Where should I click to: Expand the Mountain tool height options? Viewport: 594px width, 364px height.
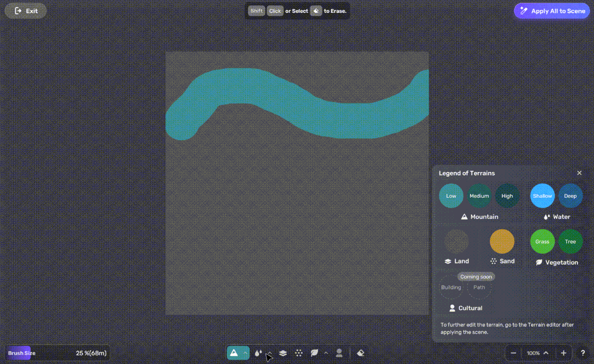245,353
